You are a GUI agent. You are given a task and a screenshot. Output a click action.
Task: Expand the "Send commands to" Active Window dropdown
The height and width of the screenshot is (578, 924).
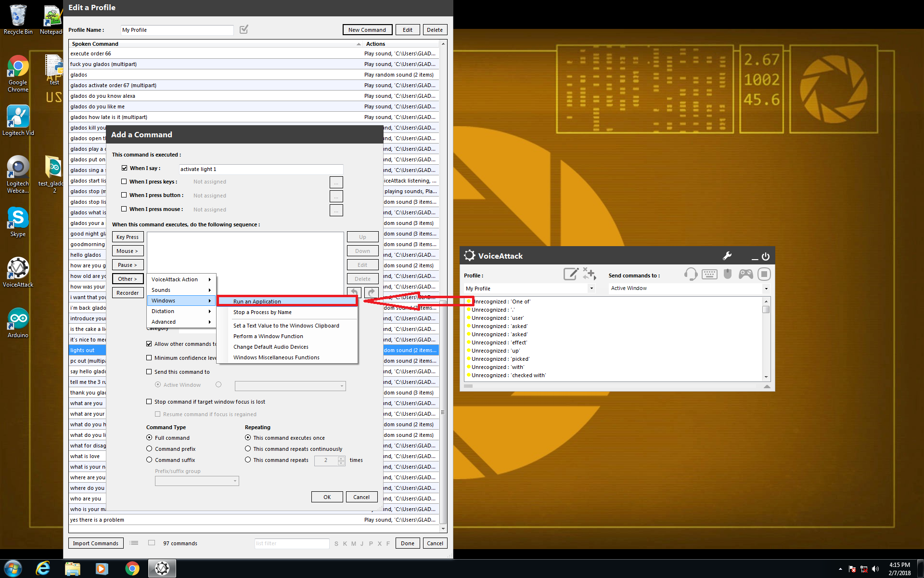(766, 289)
